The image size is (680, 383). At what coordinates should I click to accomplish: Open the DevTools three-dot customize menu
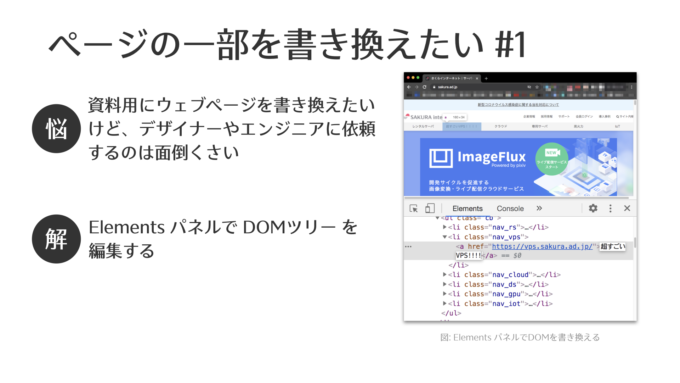[x=610, y=208]
